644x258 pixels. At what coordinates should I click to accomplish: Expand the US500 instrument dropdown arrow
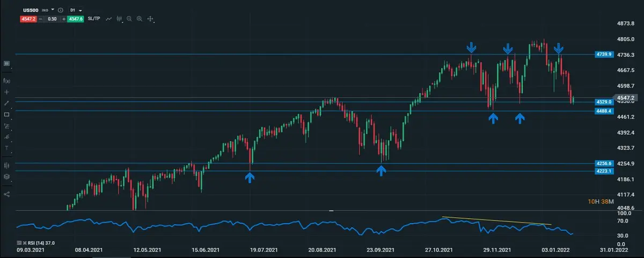click(x=53, y=10)
